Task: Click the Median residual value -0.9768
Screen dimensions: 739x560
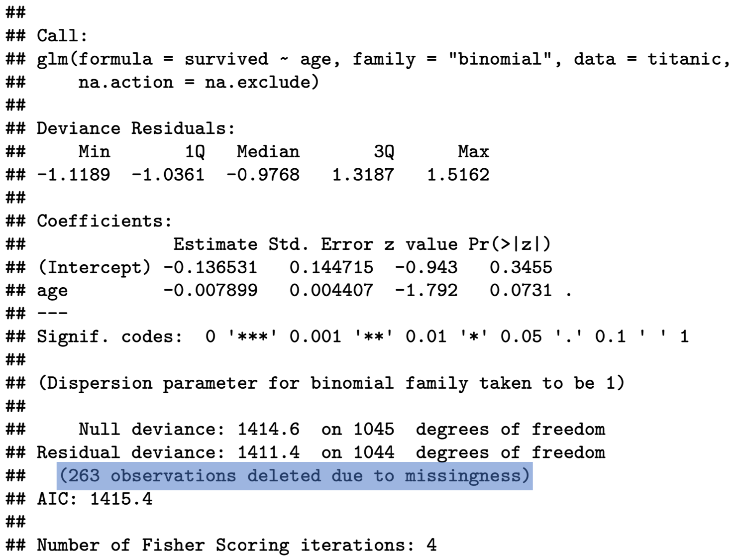Action: click(263, 175)
